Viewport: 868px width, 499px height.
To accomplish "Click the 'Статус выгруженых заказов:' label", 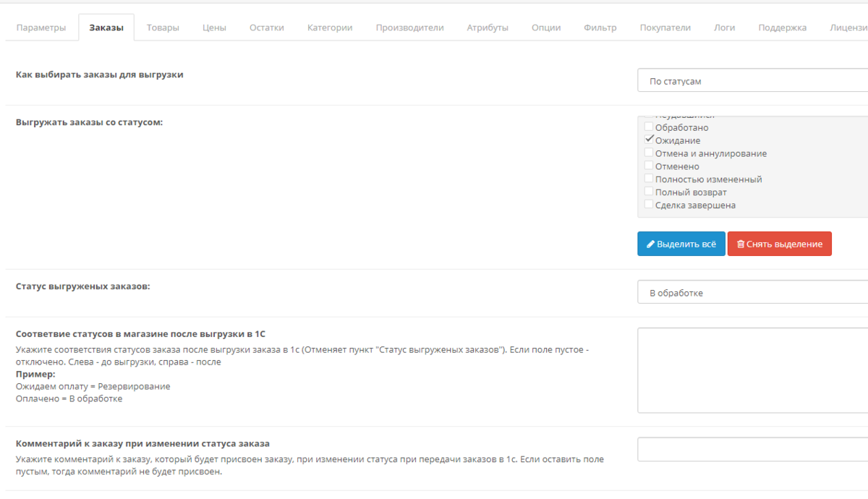I will point(83,286).
